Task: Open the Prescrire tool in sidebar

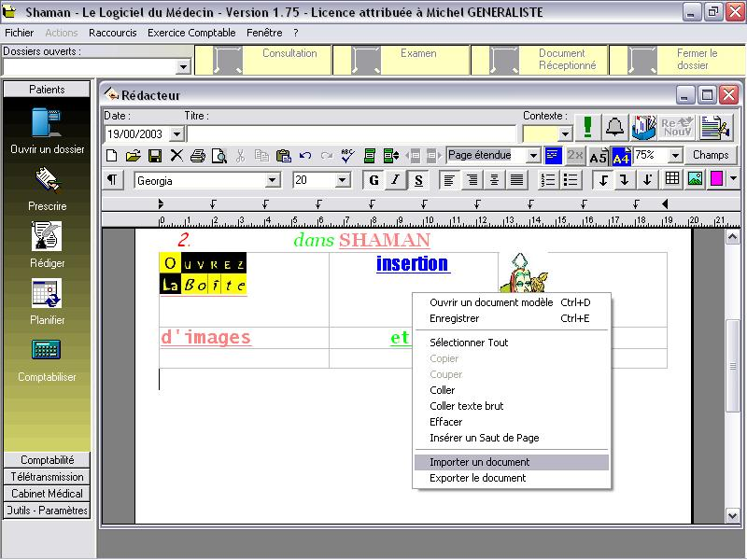Action: click(x=47, y=180)
